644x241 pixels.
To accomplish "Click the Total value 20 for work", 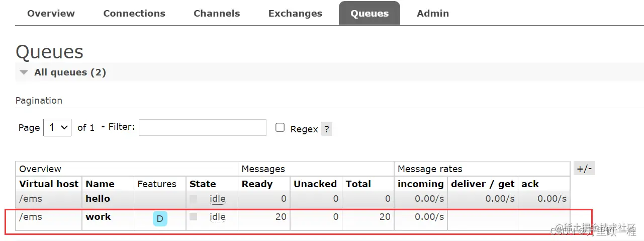I will point(385,217).
